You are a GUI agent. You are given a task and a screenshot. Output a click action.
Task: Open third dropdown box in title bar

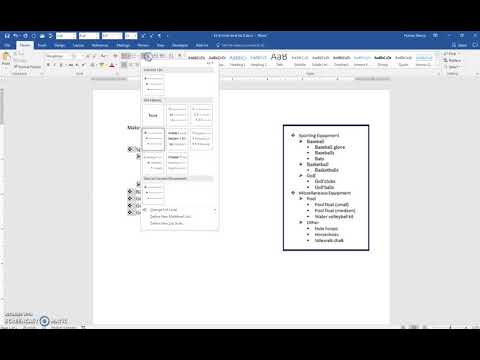112,36
